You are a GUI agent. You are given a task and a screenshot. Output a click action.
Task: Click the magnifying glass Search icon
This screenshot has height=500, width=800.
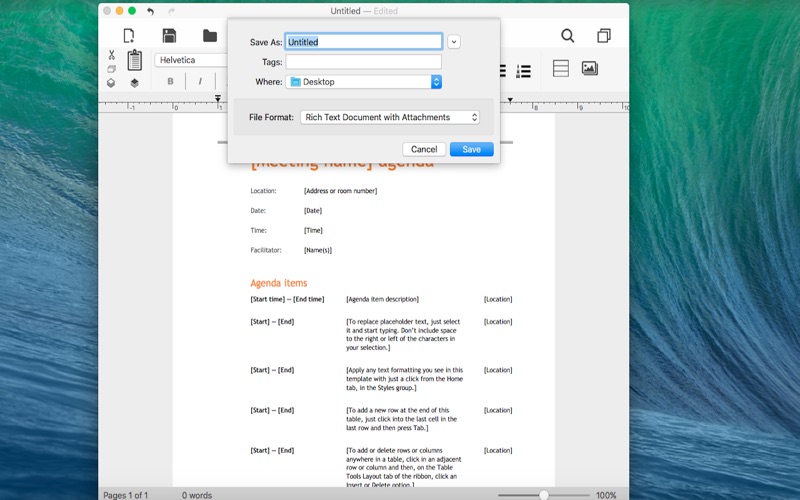[567, 35]
